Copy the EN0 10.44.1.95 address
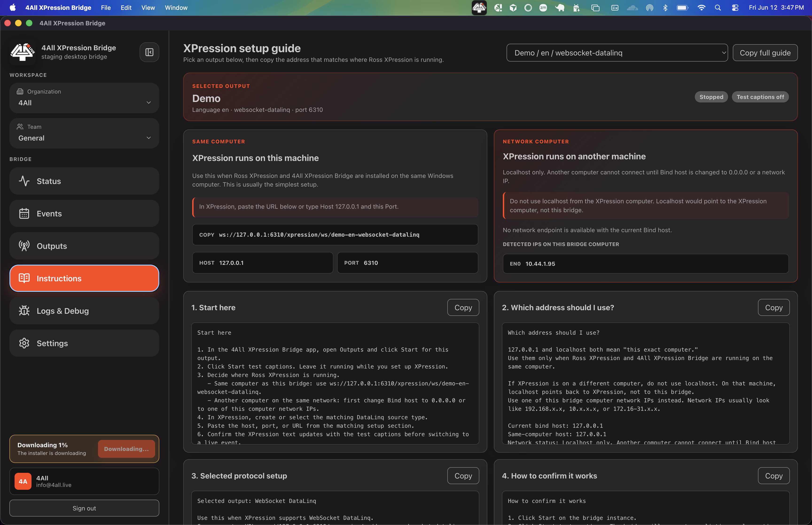Screen dimensions: 812x525 tap(646, 263)
